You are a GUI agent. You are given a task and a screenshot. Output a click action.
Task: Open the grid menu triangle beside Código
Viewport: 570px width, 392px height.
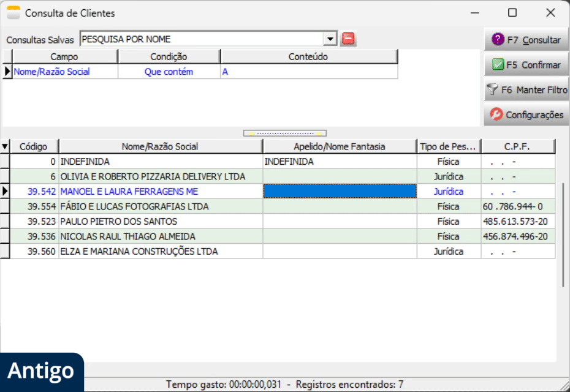[5, 146]
